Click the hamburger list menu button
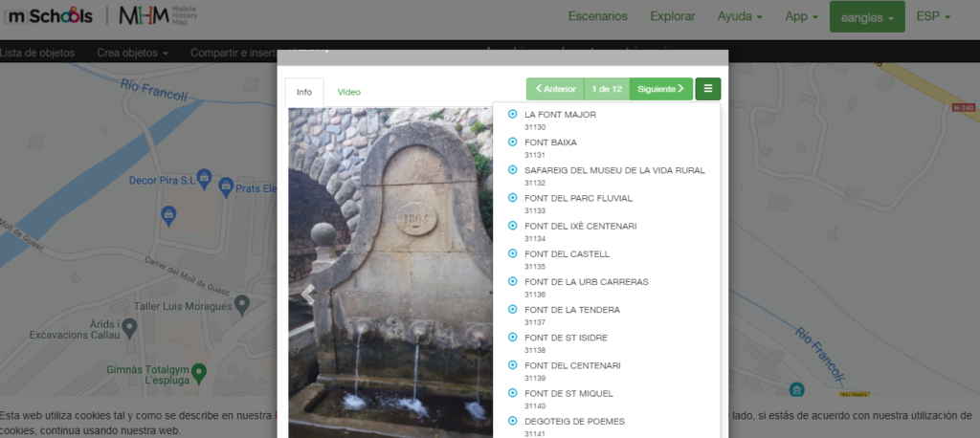The image size is (980, 438). (x=708, y=89)
